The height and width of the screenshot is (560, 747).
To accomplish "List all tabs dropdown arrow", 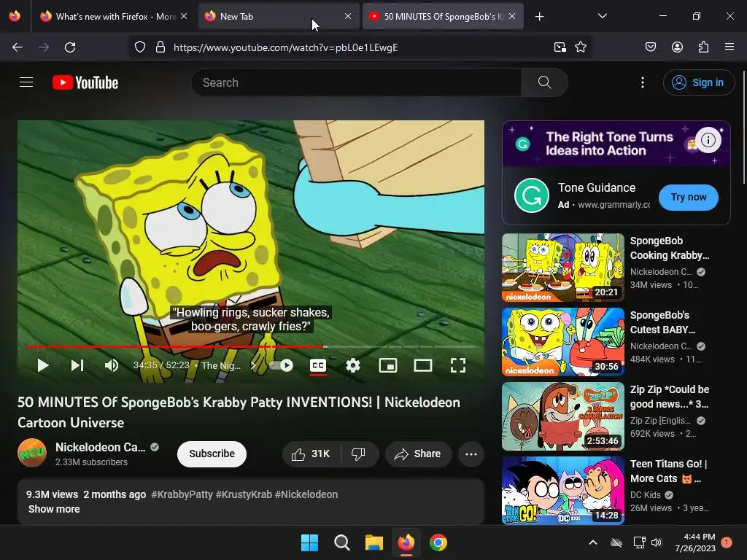I will click(602, 16).
